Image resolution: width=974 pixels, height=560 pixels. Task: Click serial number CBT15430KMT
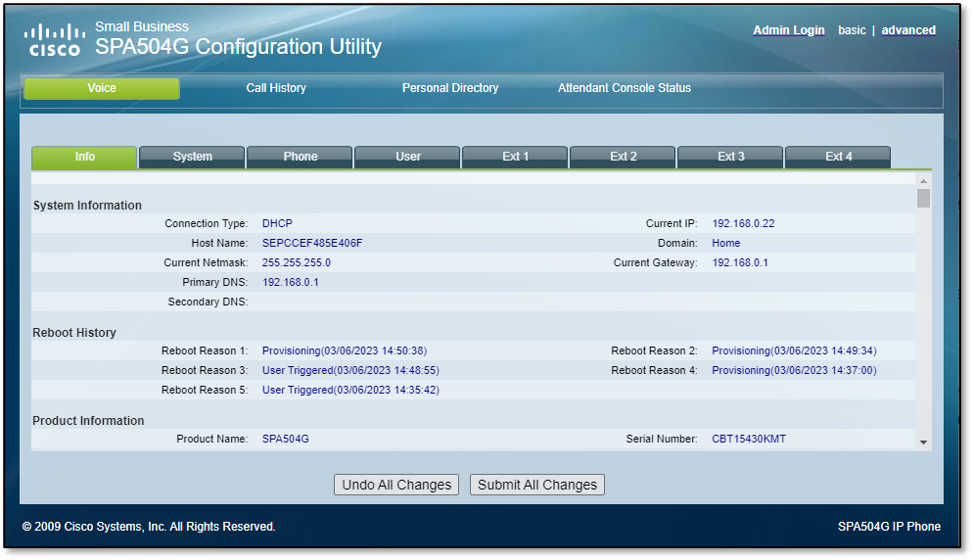click(x=749, y=439)
